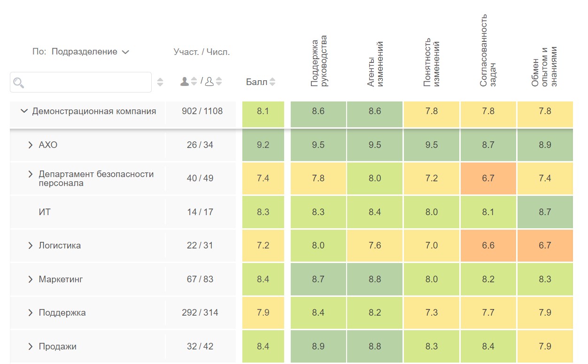Click the Обмен опытом и знаниями header
588x364 pixels.
click(x=545, y=67)
